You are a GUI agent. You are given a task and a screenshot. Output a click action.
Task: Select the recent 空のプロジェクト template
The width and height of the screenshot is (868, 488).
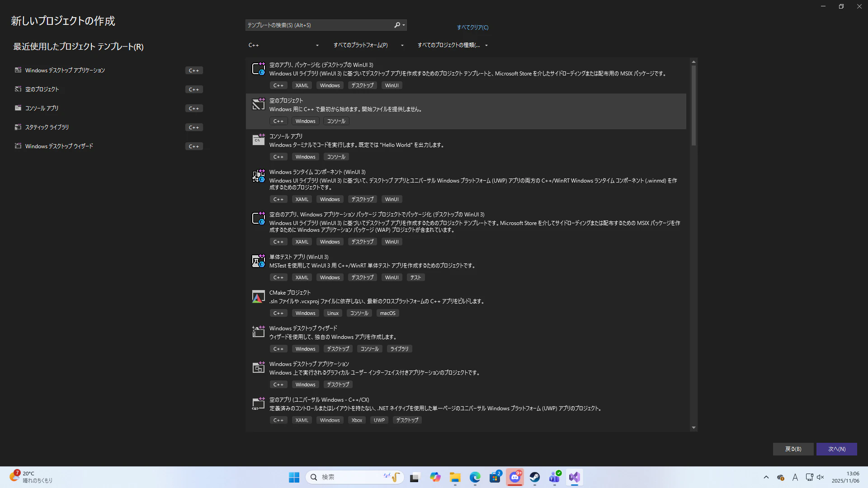coord(42,89)
